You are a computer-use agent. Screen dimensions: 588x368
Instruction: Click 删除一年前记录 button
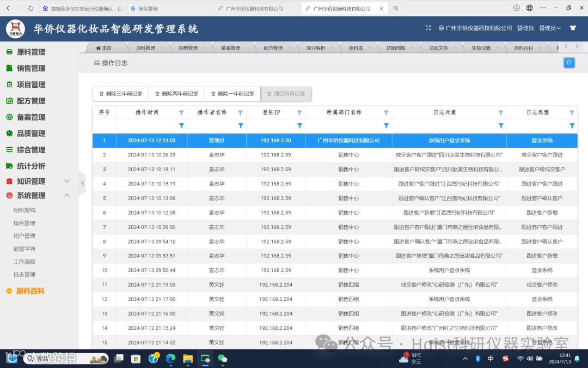click(x=232, y=94)
